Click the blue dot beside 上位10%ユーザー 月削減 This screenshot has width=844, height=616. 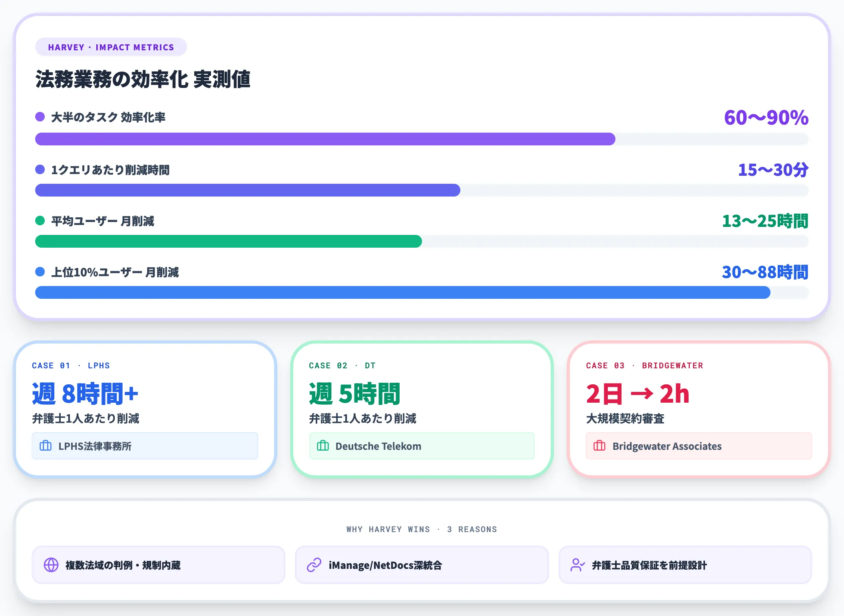40,272
